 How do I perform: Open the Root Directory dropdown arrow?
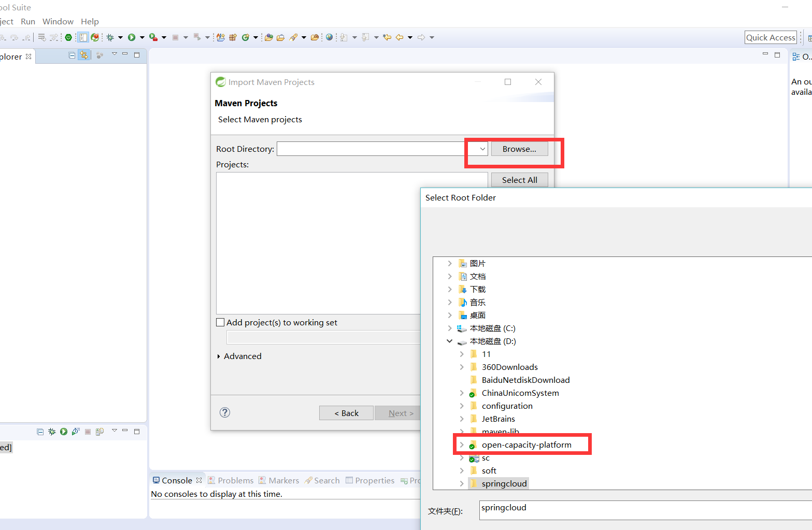pos(482,149)
